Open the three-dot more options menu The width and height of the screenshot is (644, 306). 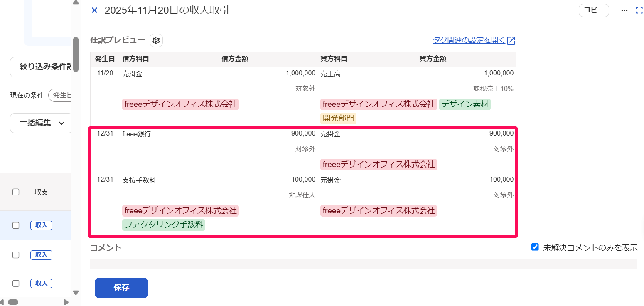[x=624, y=10]
